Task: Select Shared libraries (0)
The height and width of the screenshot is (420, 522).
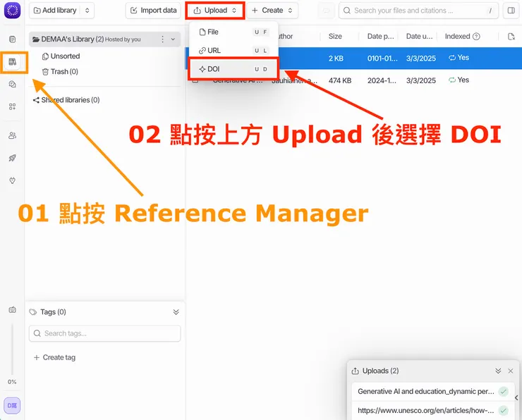Action: pos(66,100)
